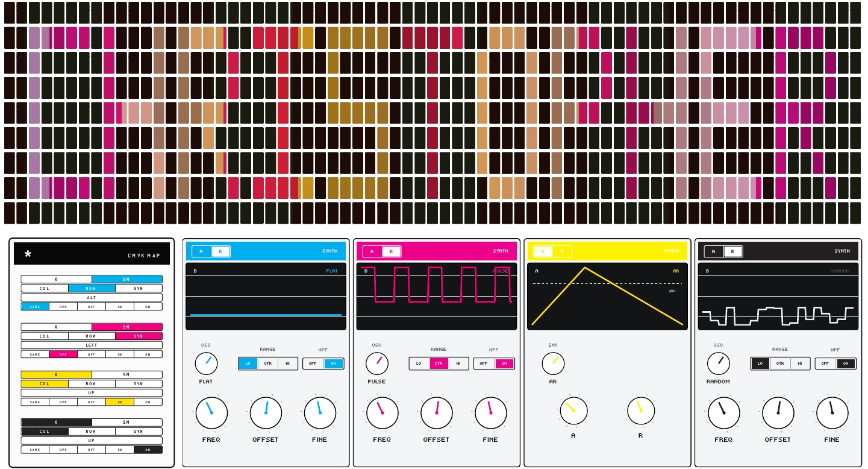Select LO range on the magenta synth

pyautogui.click(x=419, y=364)
